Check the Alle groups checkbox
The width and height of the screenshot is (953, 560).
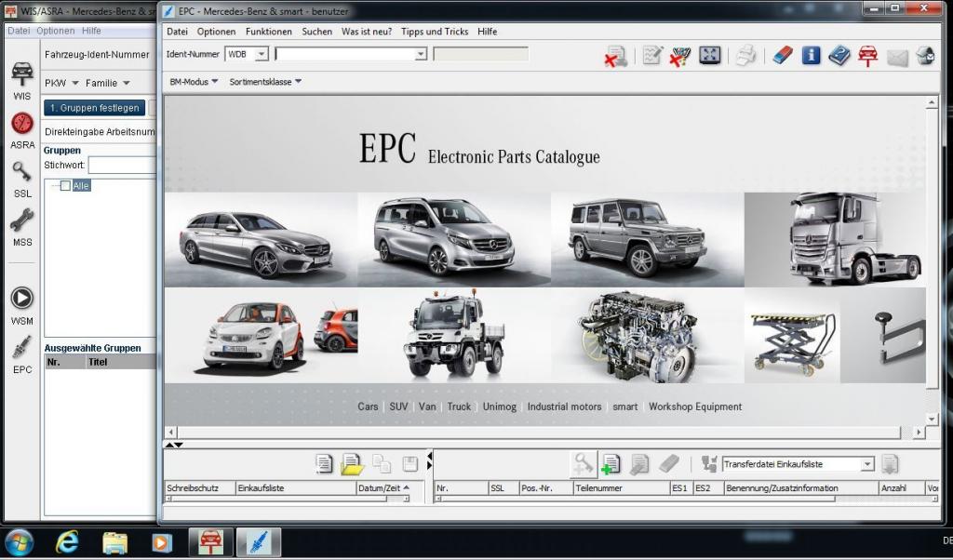pyautogui.click(x=65, y=186)
